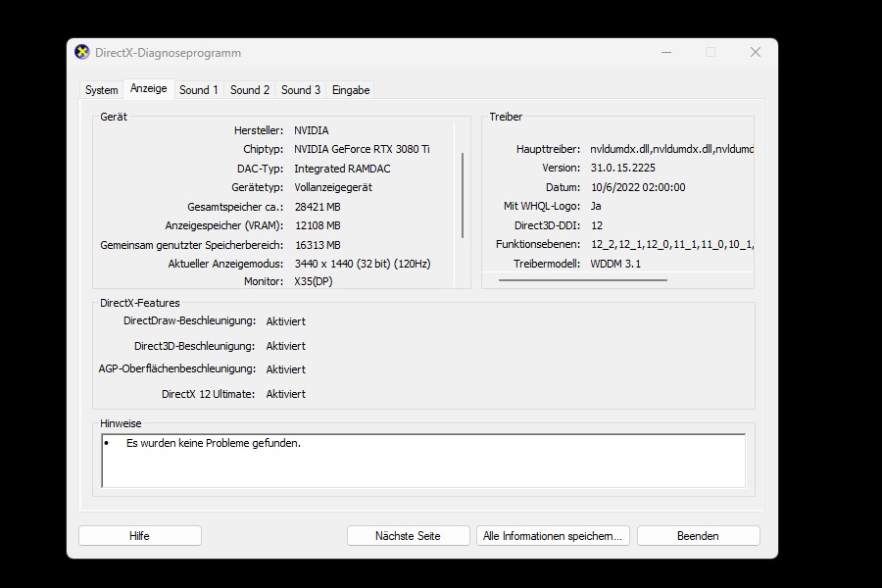The width and height of the screenshot is (882, 588).
Task: Click the Datum value 10/6/2022 02:00:00
Action: (x=638, y=187)
